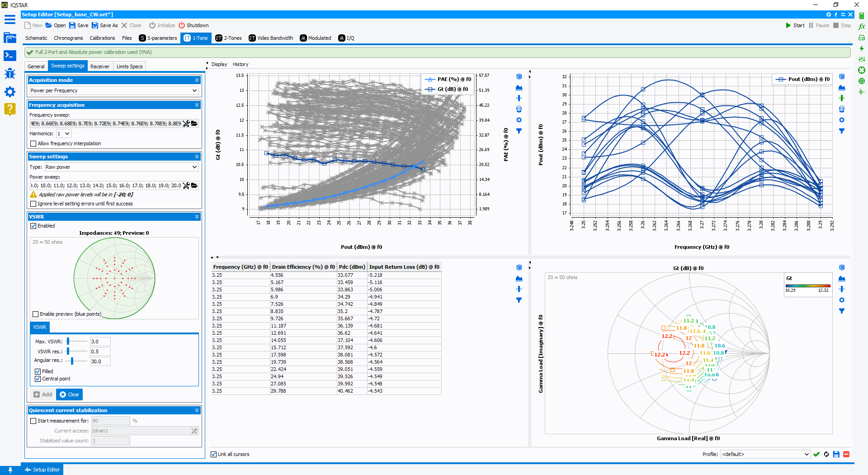Screen dimensions: 868x475
Task: Open the green crosshair target icon
Action: (x=862, y=70)
